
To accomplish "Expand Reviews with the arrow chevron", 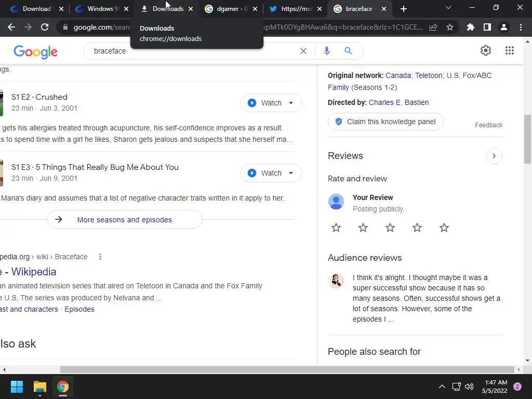I will coord(494,156).
